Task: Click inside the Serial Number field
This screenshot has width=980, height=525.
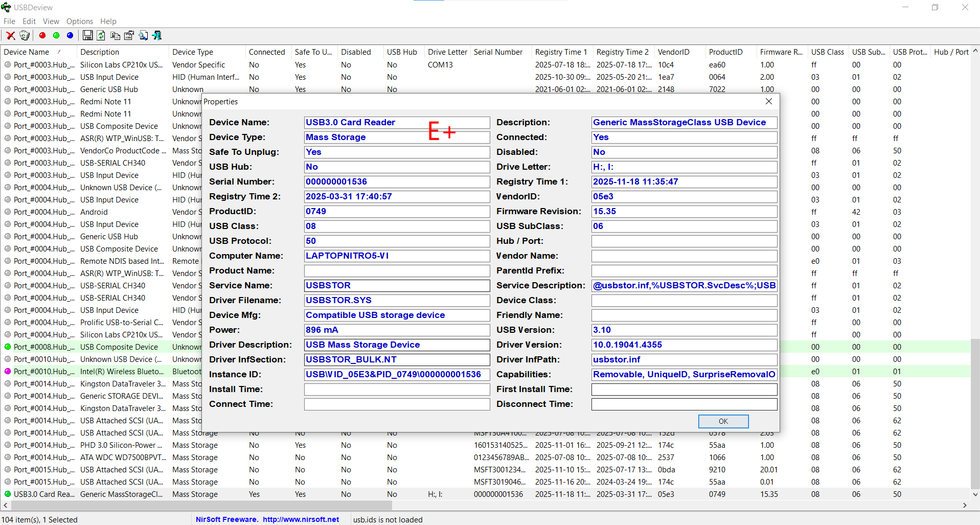Action: coord(396,182)
